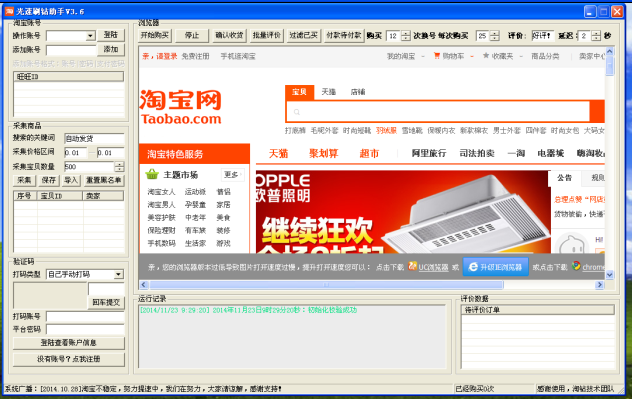Screen dimensions: 632x399
Task: Click the search magnifier icon
Action: (297, 112)
